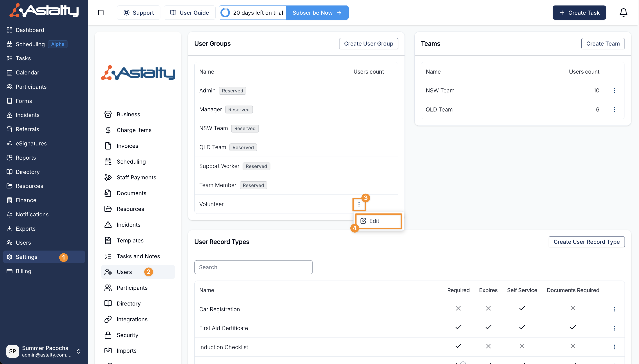The image size is (639, 364).
Task: Select Edit from the popup menu
Action: point(374,221)
